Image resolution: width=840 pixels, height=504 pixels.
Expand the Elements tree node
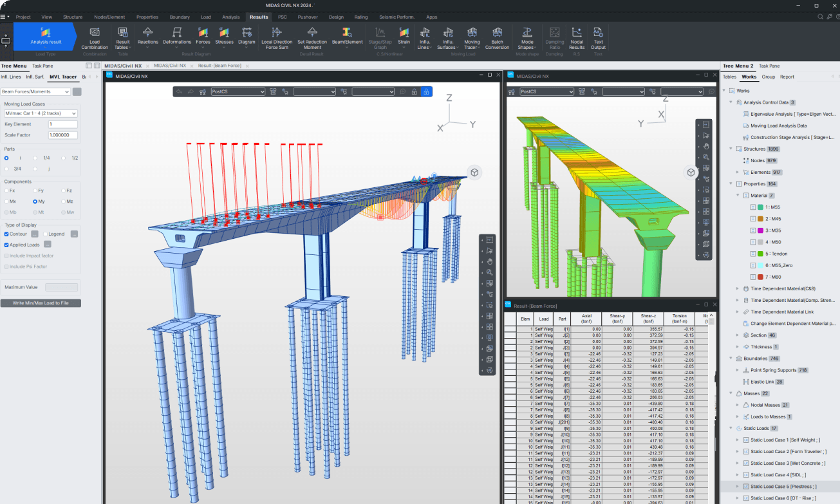tap(738, 172)
